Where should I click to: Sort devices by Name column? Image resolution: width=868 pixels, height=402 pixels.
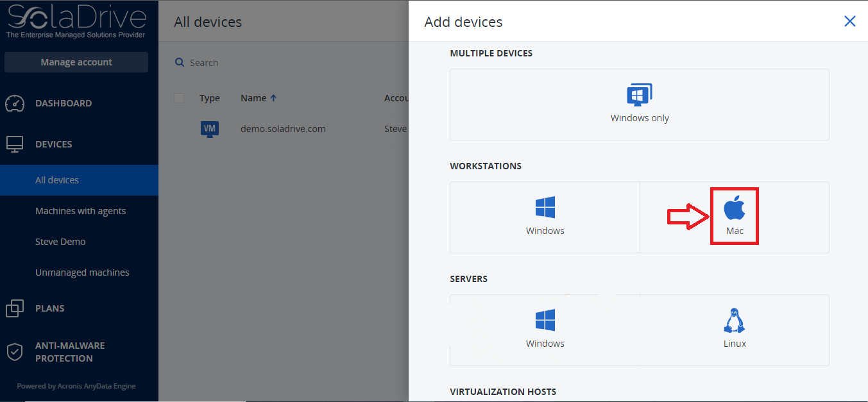click(x=259, y=98)
